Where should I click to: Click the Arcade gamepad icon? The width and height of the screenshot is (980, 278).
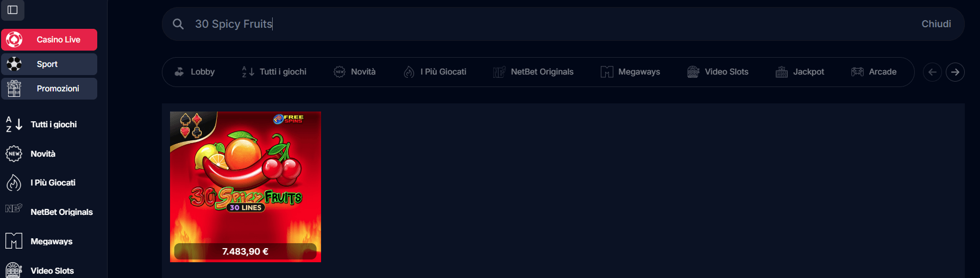click(857, 72)
